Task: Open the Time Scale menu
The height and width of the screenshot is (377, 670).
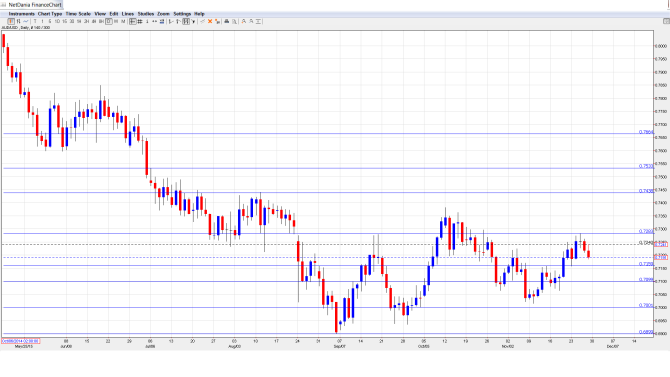Action: [78, 14]
